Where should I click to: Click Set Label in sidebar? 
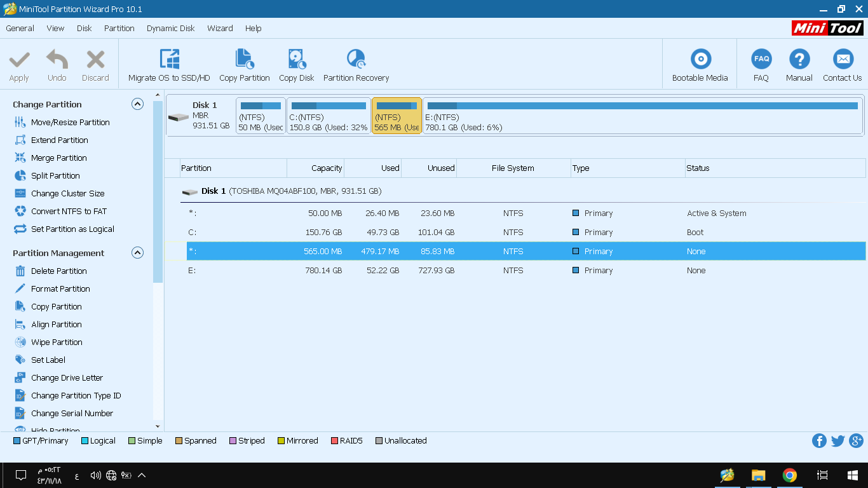click(48, 360)
